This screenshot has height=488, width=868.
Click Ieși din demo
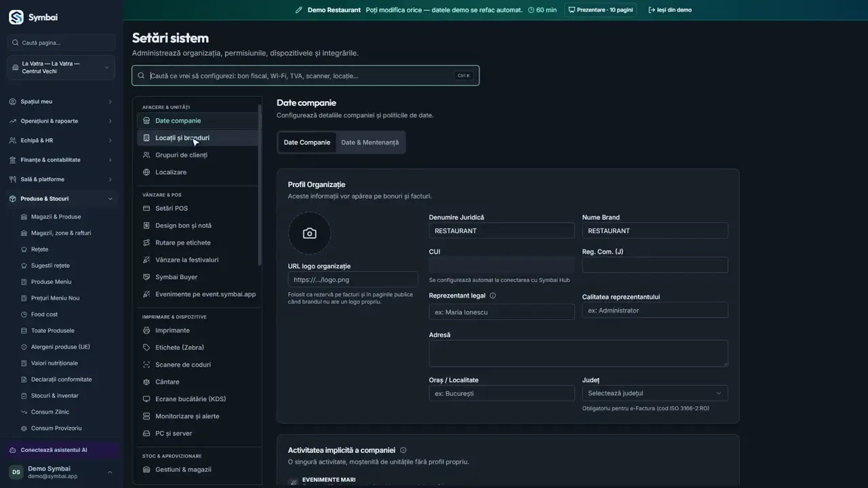670,10
